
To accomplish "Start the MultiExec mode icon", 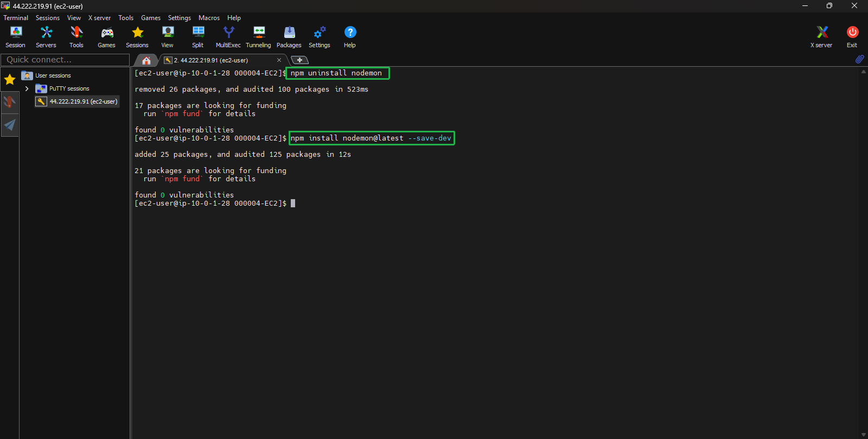I will pyautogui.click(x=228, y=37).
